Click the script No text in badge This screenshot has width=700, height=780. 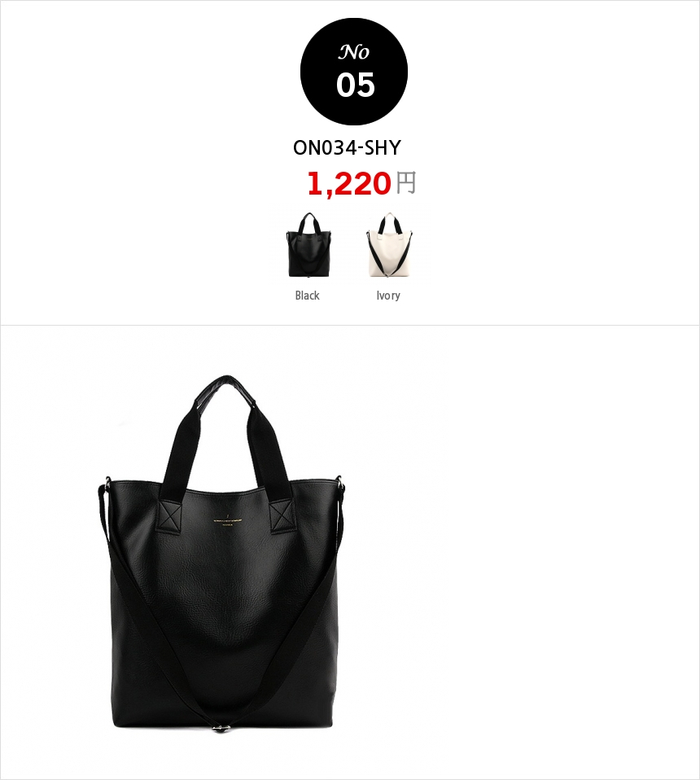coord(353,52)
